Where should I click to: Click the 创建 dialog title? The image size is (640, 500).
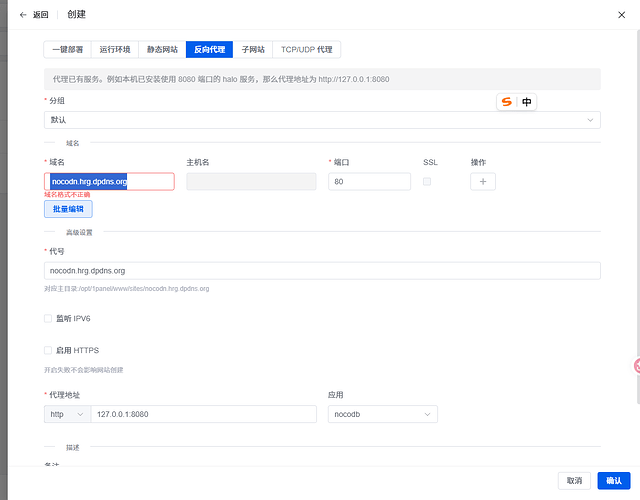click(76, 15)
